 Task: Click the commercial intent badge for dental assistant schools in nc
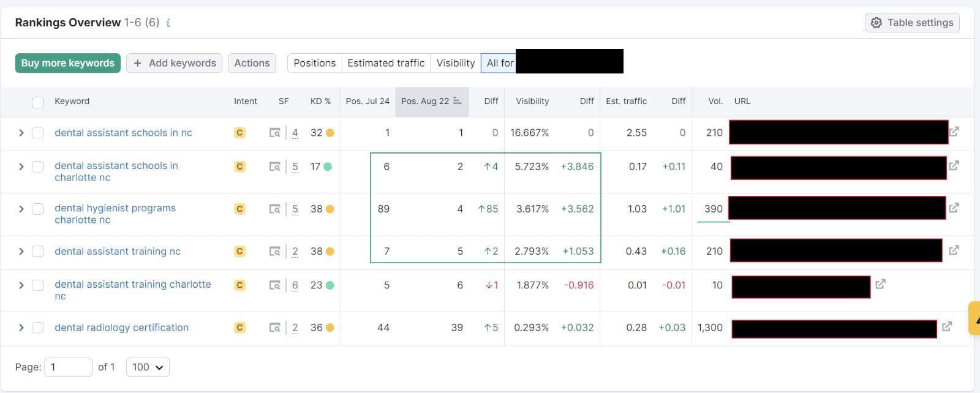[x=239, y=133]
